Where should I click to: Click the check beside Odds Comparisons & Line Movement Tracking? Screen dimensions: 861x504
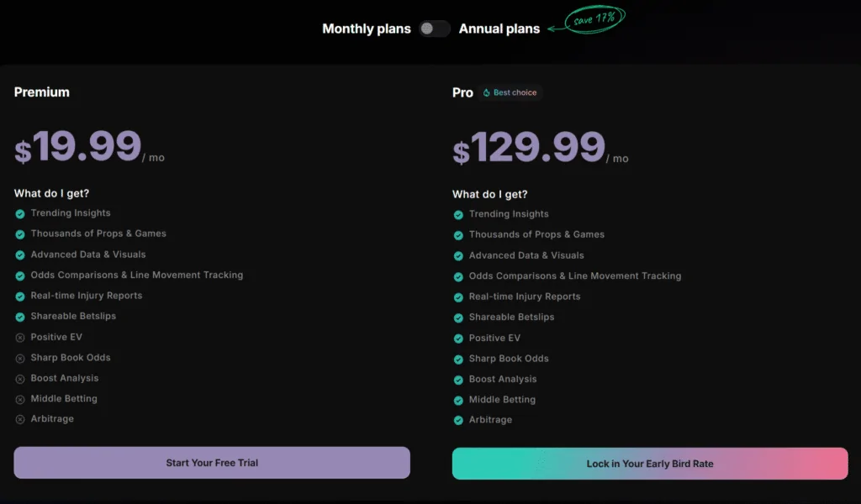[19, 275]
